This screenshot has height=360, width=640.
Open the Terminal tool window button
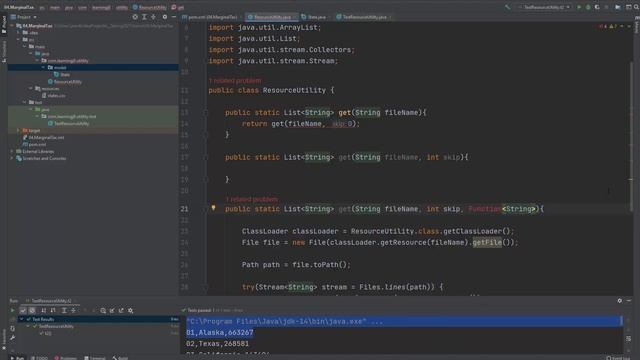[x=95, y=358]
